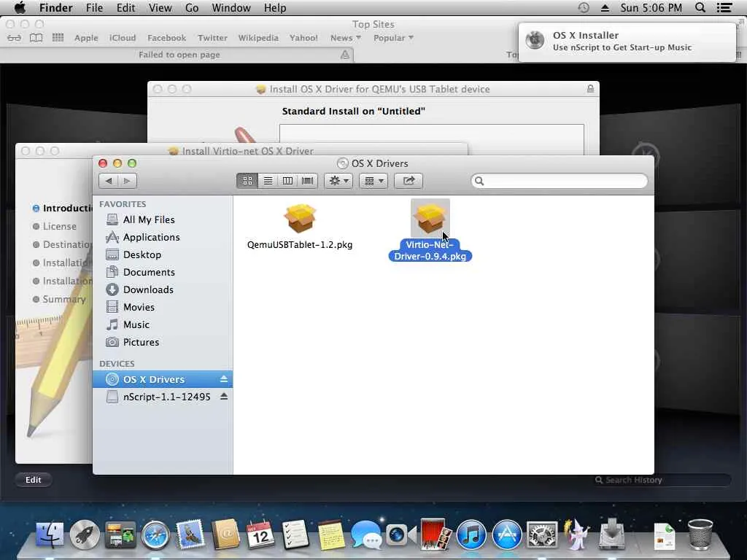Open Stickies notes from the Dock

coord(331,534)
